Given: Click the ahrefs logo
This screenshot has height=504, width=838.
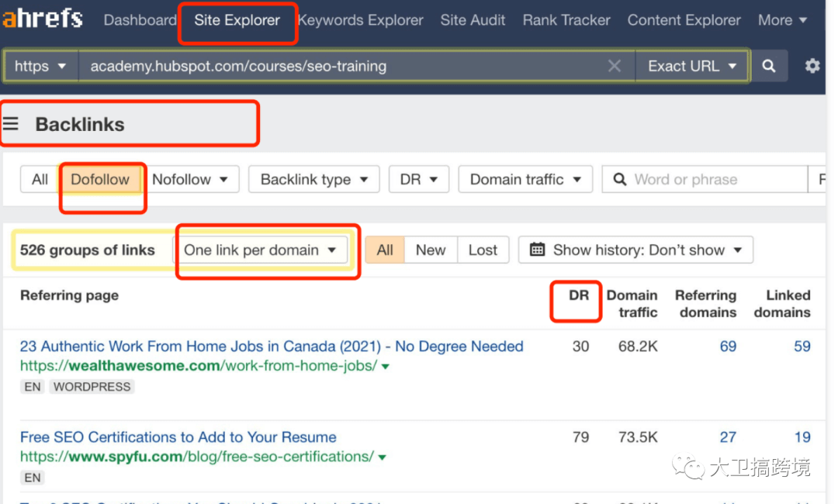Looking at the screenshot, I should 42,18.
